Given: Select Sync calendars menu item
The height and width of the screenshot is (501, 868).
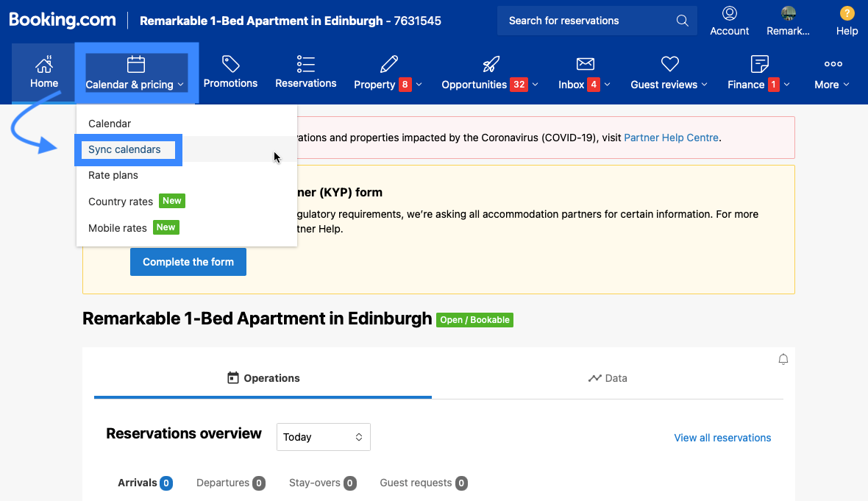Looking at the screenshot, I should 124,149.
